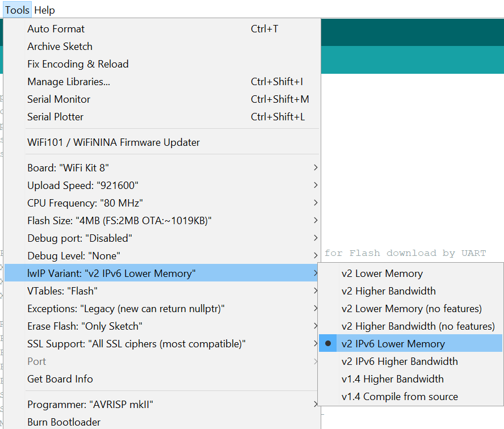Viewport: 504px width, 429px height.
Task: Expand VTables: "Flash" submenu
Action: [162, 291]
